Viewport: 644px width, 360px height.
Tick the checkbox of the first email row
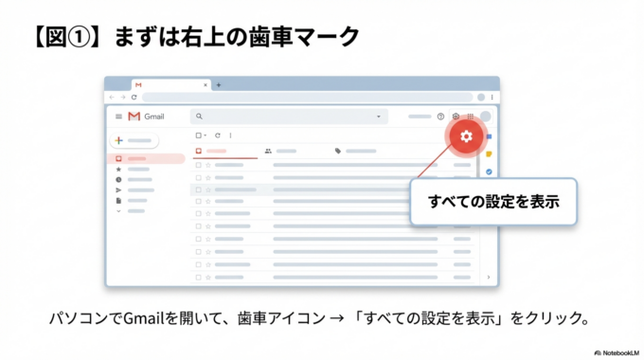pos(198,165)
